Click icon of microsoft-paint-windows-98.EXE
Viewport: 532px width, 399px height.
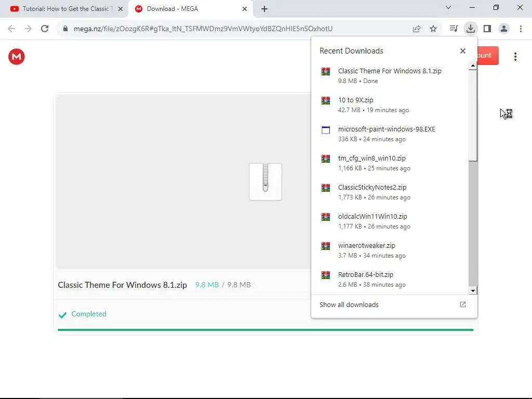coord(326,129)
